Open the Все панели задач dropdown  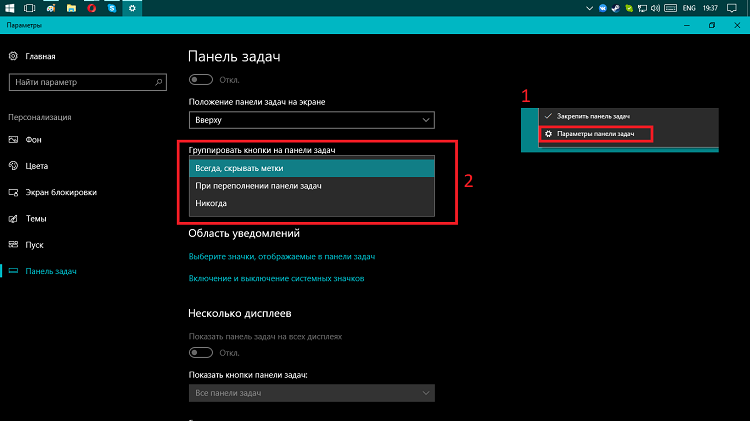point(312,393)
